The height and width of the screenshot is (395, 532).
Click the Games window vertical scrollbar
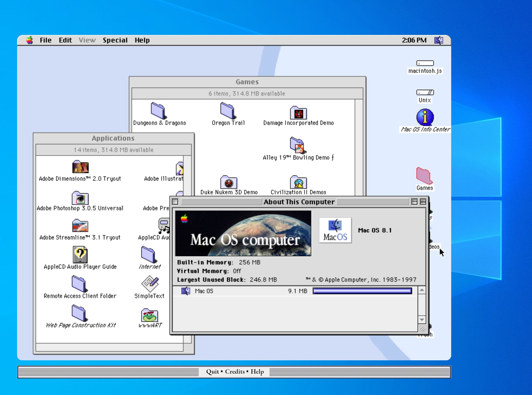tap(359, 147)
